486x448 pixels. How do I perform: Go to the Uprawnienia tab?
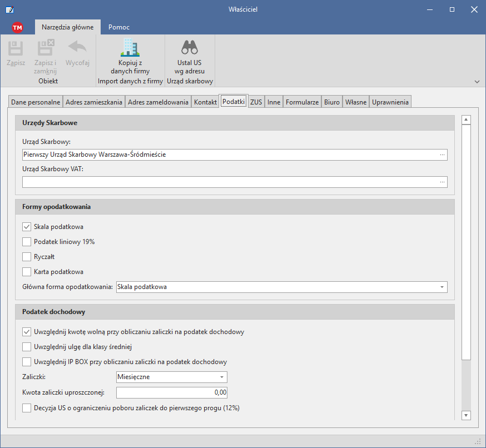click(390, 102)
